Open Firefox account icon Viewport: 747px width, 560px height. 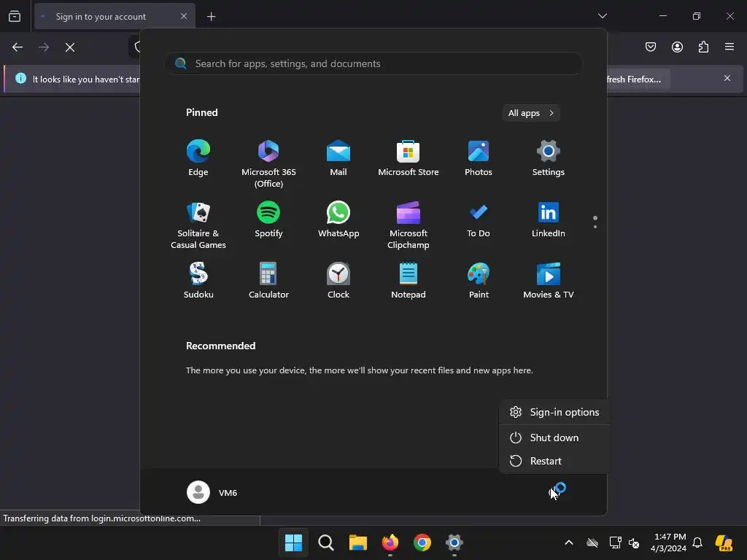677,47
